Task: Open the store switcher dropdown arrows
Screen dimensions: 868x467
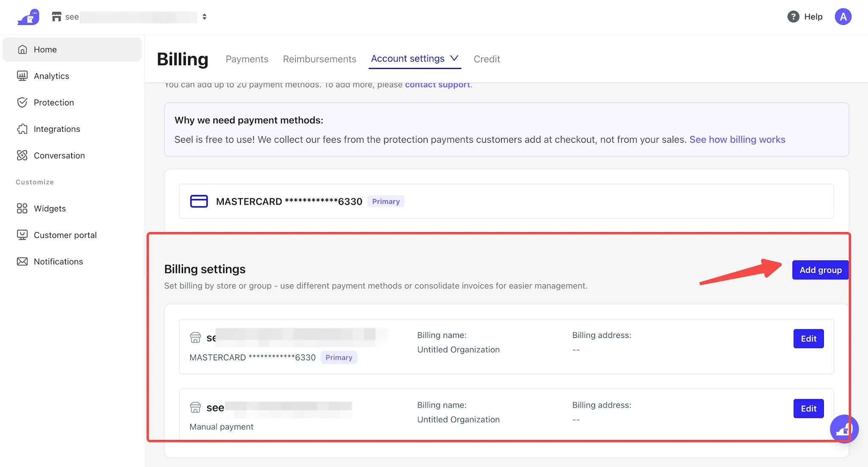Action: pos(204,17)
